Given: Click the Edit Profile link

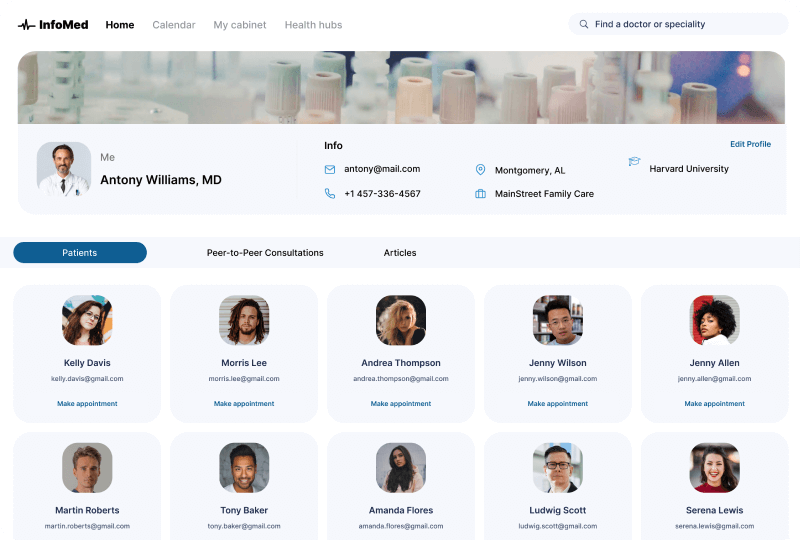Looking at the screenshot, I should point(750,144).
